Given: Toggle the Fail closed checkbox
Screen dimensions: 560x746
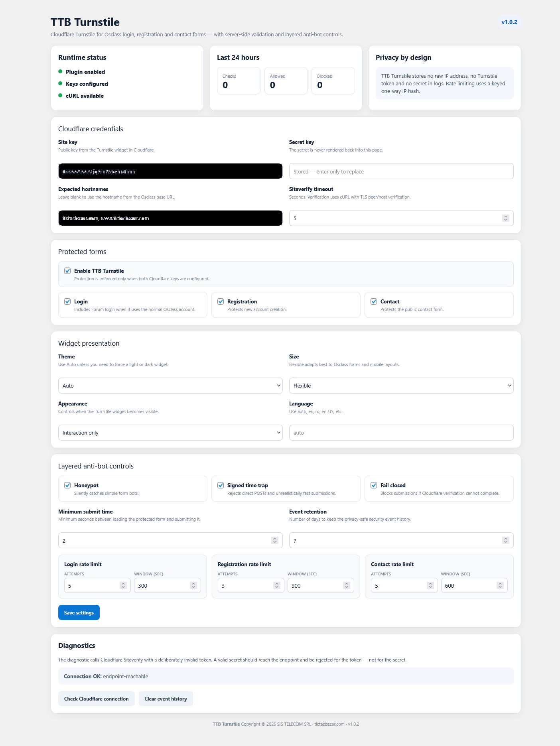Looking at the screenshot, I should pos(374,485).
